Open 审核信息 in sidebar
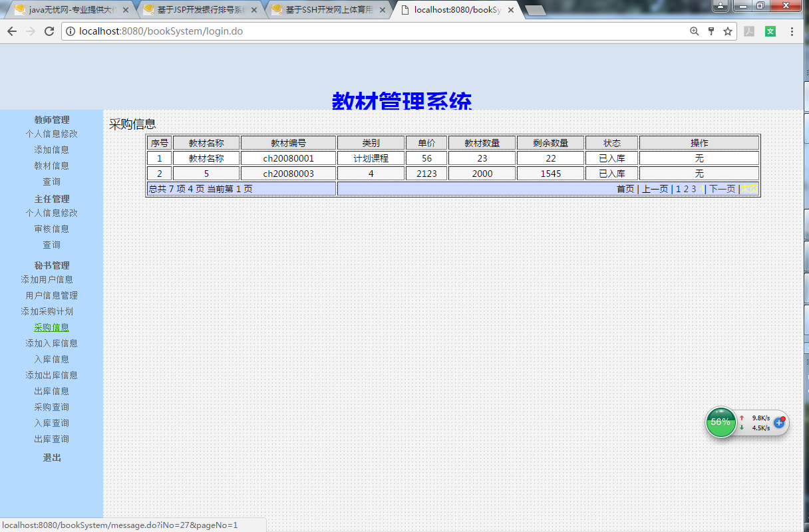Image resolution: width=809 pixels, height=532 pixels. point(52,229)
